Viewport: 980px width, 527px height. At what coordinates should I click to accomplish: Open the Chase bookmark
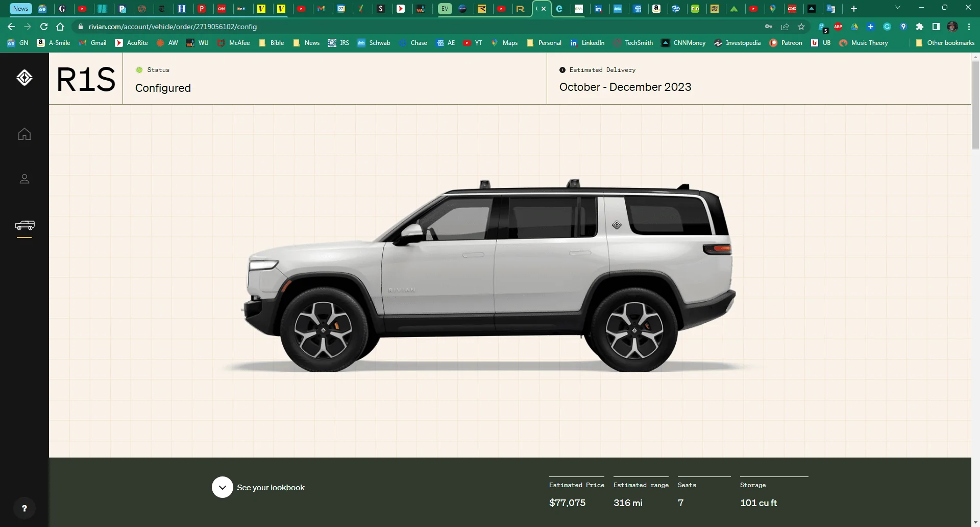coord(413,43)
